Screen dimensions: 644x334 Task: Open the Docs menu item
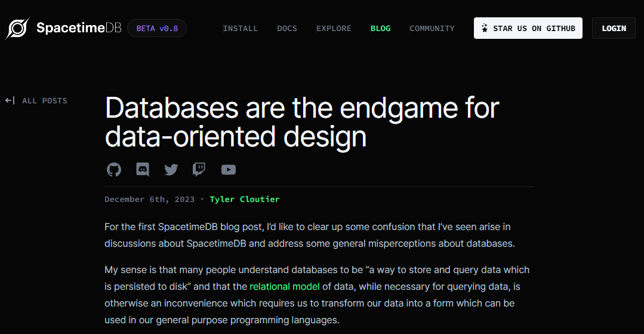coord(287,28)
